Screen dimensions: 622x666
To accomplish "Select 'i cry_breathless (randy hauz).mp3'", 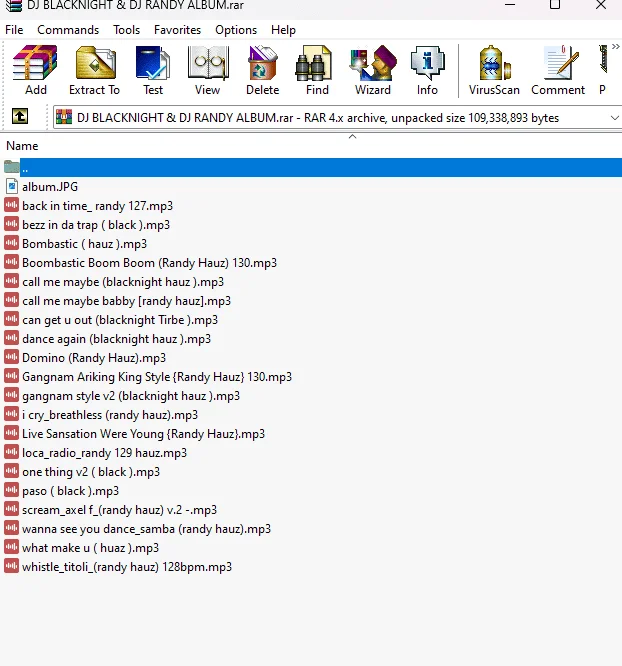I will tap(110, 415).
